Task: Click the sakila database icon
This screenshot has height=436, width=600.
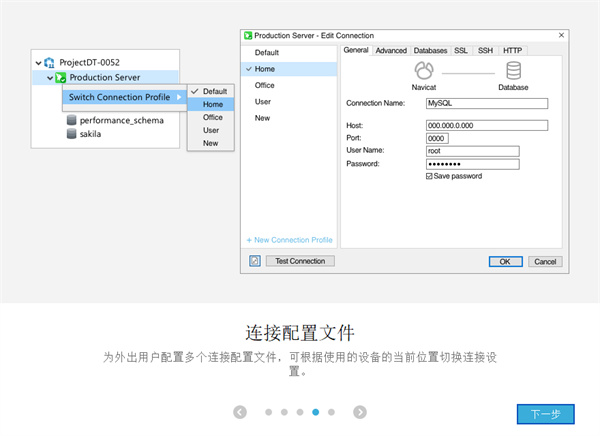Action: point(72,134)
